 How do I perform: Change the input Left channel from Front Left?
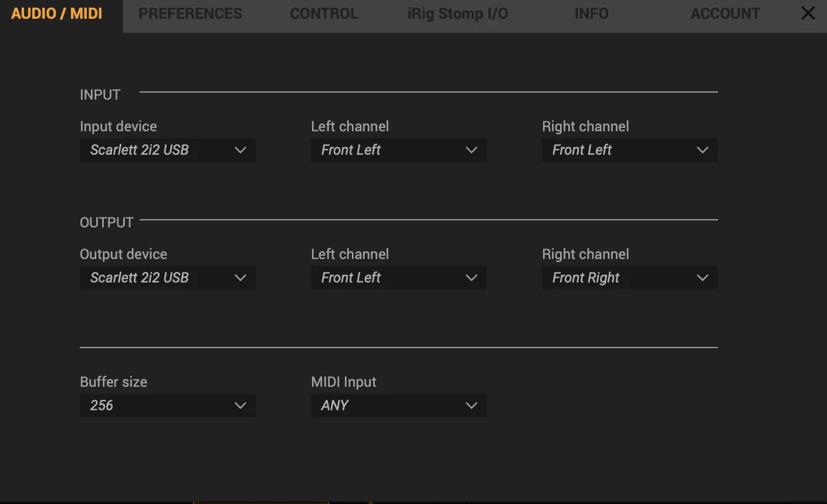point(398,150)
